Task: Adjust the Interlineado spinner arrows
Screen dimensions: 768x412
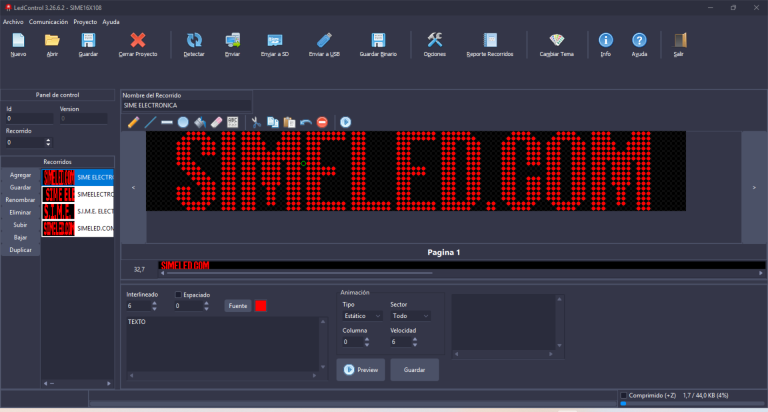Action: pyautogui.click(x=154, y=306)
